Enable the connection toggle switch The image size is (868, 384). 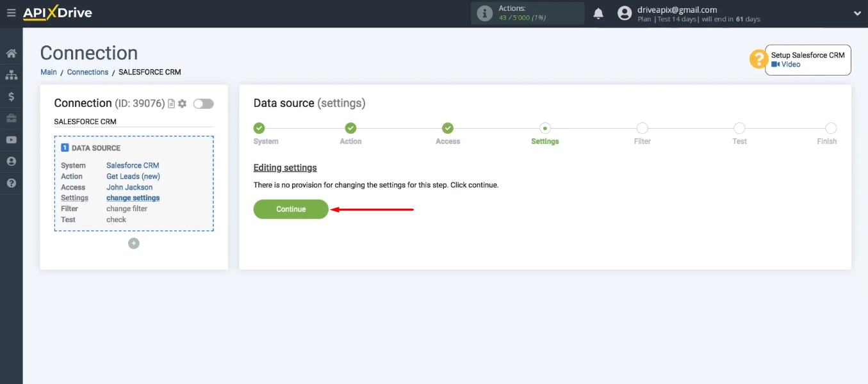203,103
